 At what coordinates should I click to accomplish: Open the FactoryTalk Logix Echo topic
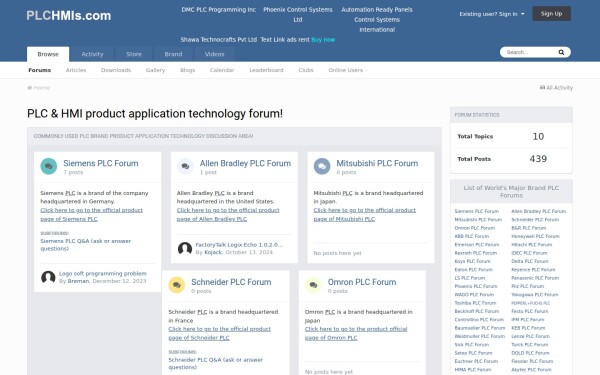[x=239, y=245]
